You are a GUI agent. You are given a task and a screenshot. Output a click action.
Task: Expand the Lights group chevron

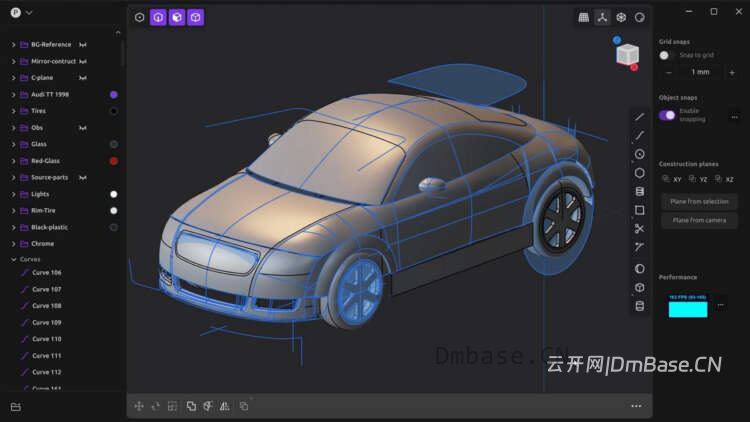click(13, 194)
